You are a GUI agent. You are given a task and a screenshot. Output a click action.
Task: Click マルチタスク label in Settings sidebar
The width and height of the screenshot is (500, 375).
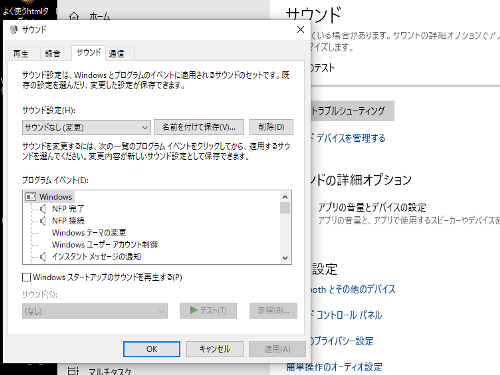click(110, 371)
